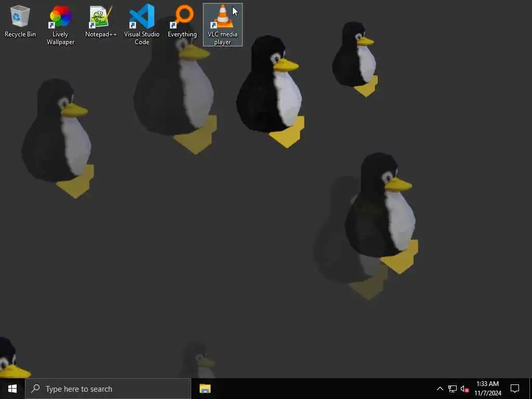Open File Explorer from the taskbar
The height and width of the screenshot is (399, 532).
pos(205,389)
